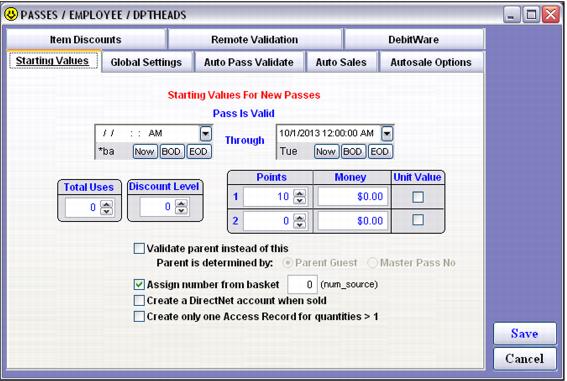Increase row 2 Points with the up arrow

[299, 218]
